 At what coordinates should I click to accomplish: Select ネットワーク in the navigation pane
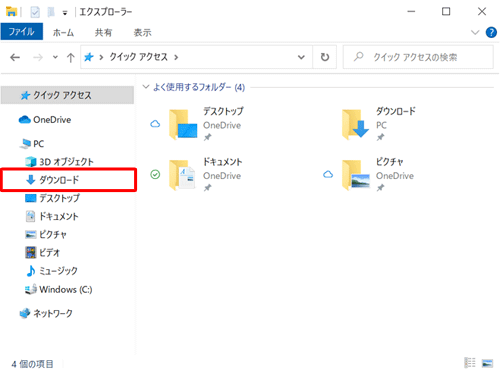[46, 313]
